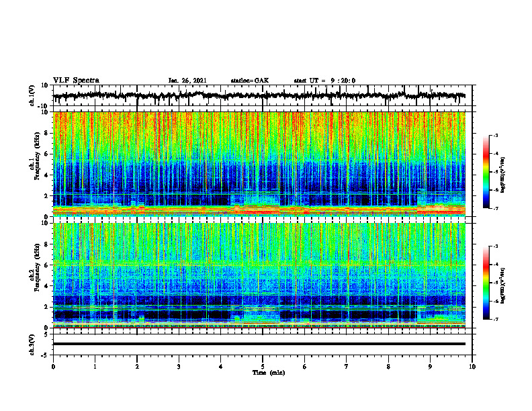
Task: Click the ch.1 color scale bar
Action: point(486,172)
